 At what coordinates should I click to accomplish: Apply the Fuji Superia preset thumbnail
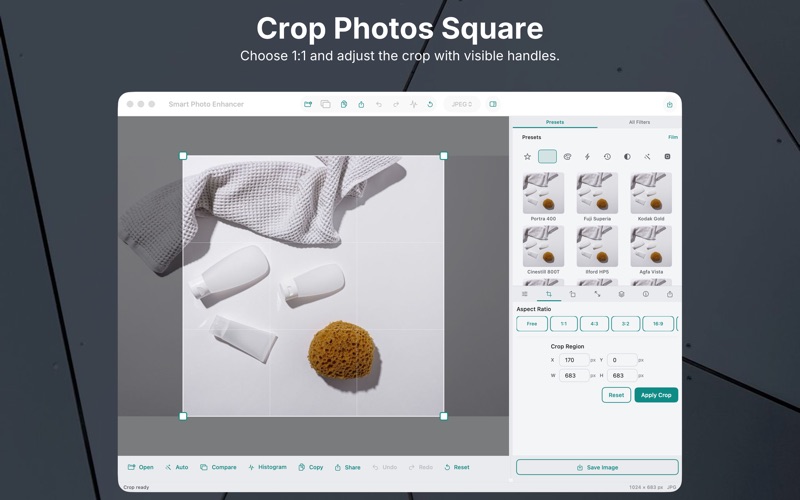click(597, 193)
